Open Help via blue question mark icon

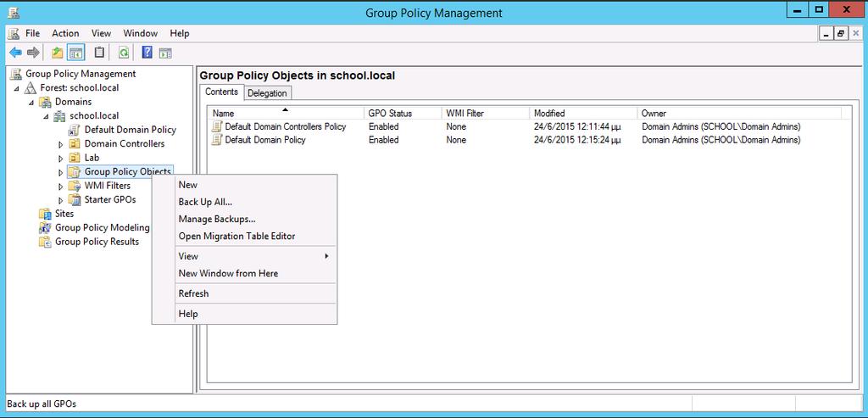[147, 53]
